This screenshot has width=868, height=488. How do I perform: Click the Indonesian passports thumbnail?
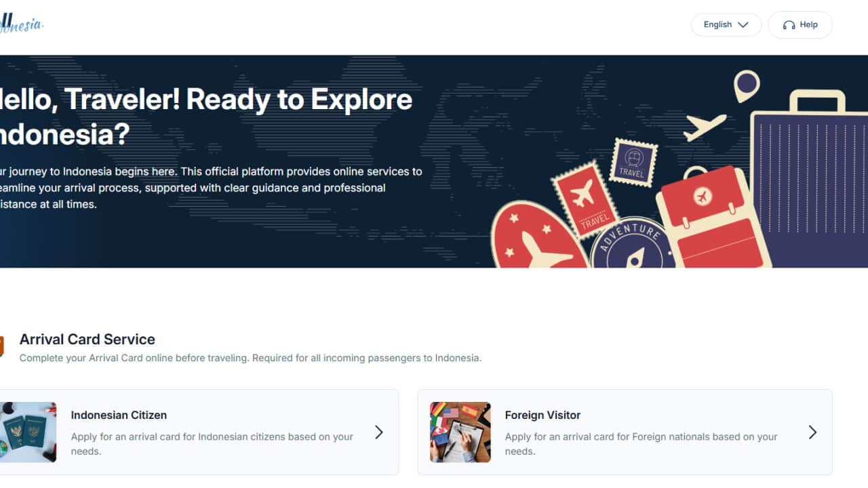[x=28, y=432]
